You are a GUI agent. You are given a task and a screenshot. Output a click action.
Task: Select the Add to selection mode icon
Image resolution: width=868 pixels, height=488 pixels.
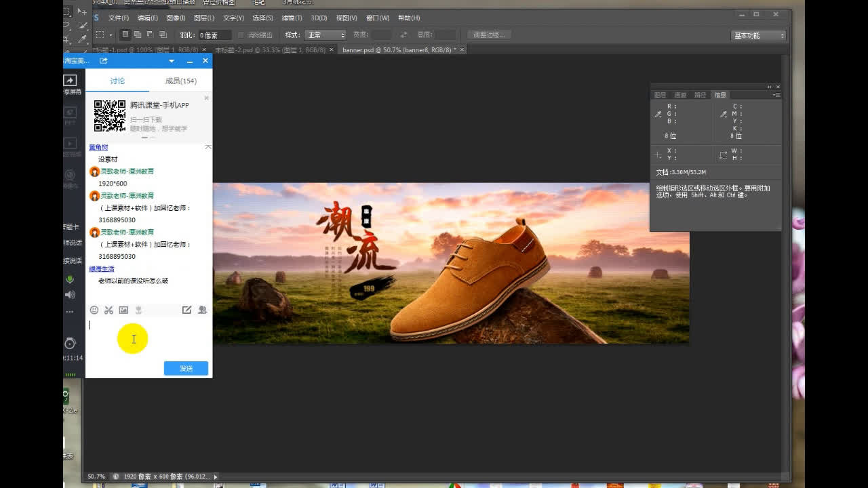pos(138,35)
